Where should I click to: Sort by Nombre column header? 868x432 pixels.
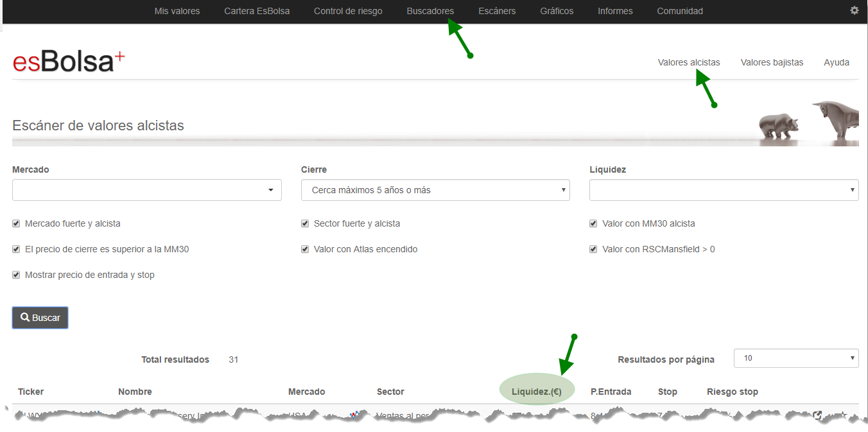click(135, 392)
